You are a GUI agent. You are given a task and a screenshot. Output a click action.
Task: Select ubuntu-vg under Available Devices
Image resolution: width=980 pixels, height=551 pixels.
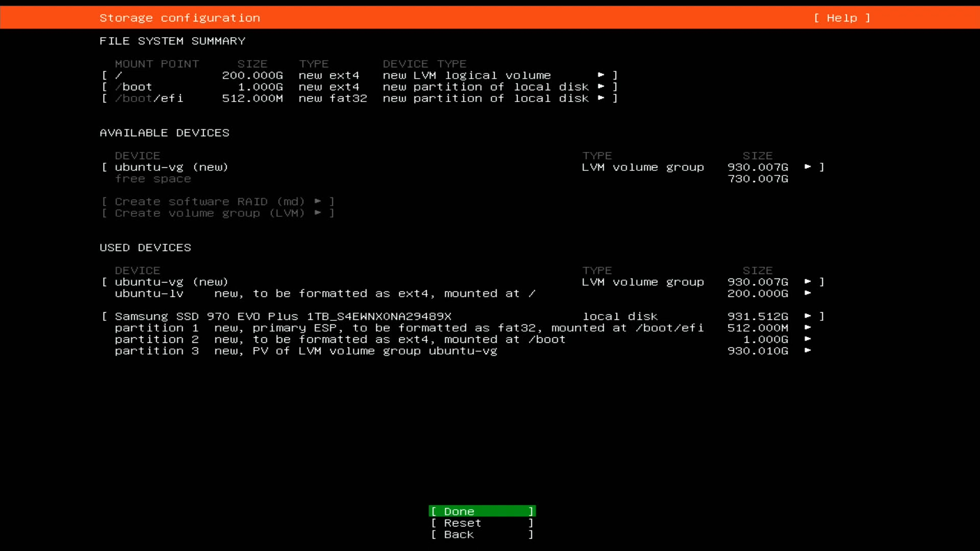point(171,167)
